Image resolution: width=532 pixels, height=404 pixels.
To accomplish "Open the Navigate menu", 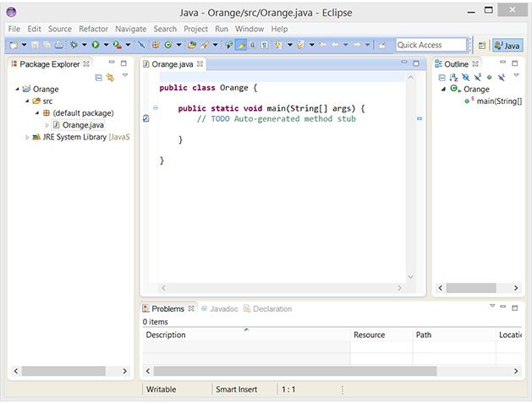I will (130, 29).
